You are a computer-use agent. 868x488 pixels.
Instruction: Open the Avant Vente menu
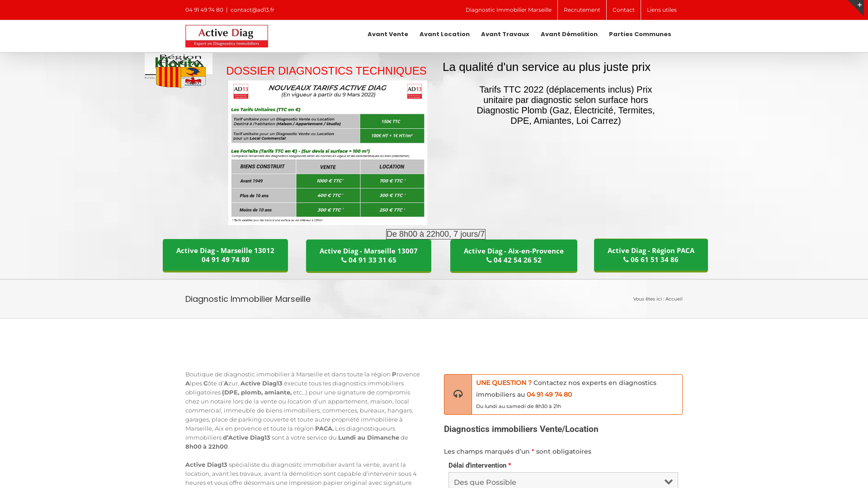click(387, 34)
